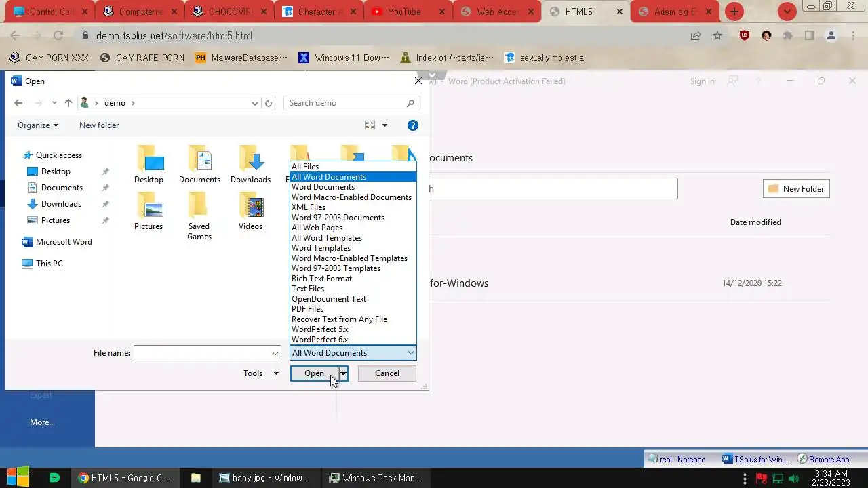Open the uBlock Origin extension icon
This screenshot has width=868, height=488.
745,36
